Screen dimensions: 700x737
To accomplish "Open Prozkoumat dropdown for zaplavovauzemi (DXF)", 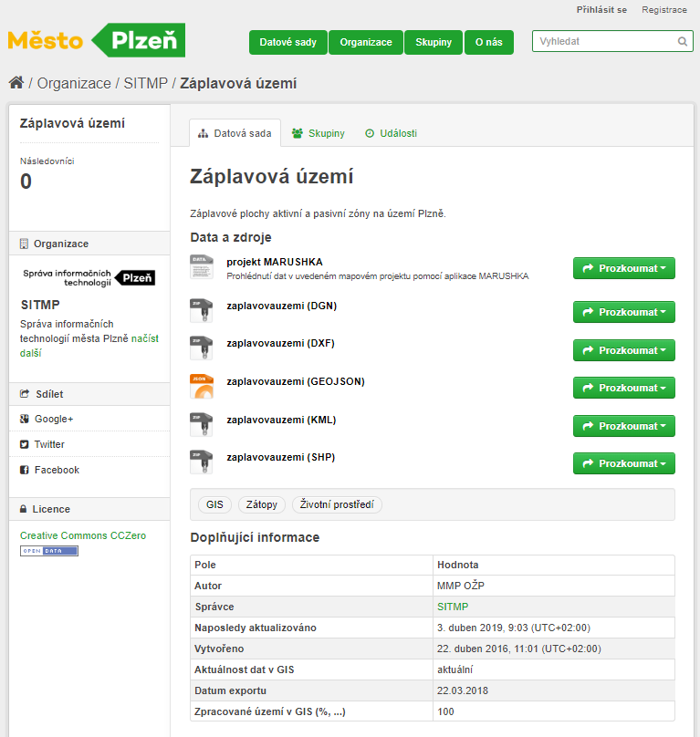I will coord(623,350).
